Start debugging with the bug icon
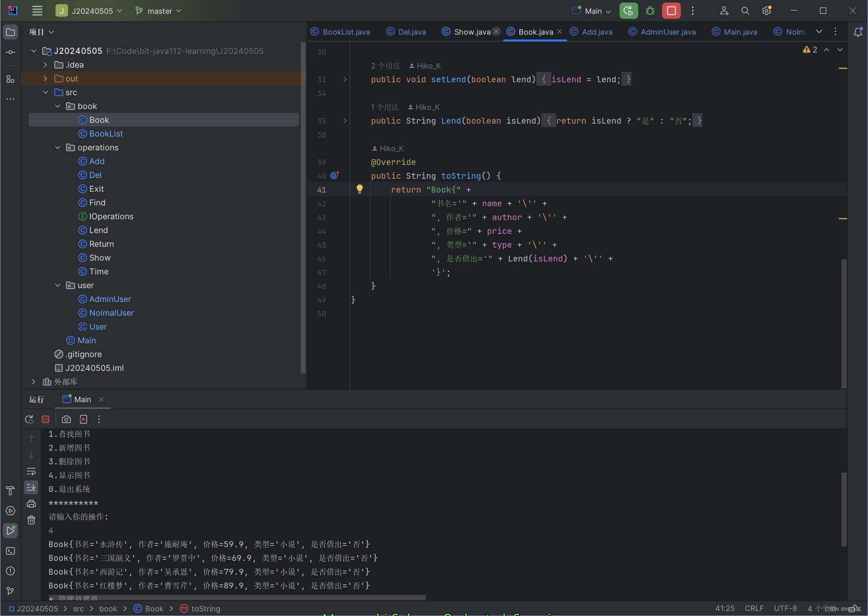Screen dimensions: 868x616 pos(650,11)
